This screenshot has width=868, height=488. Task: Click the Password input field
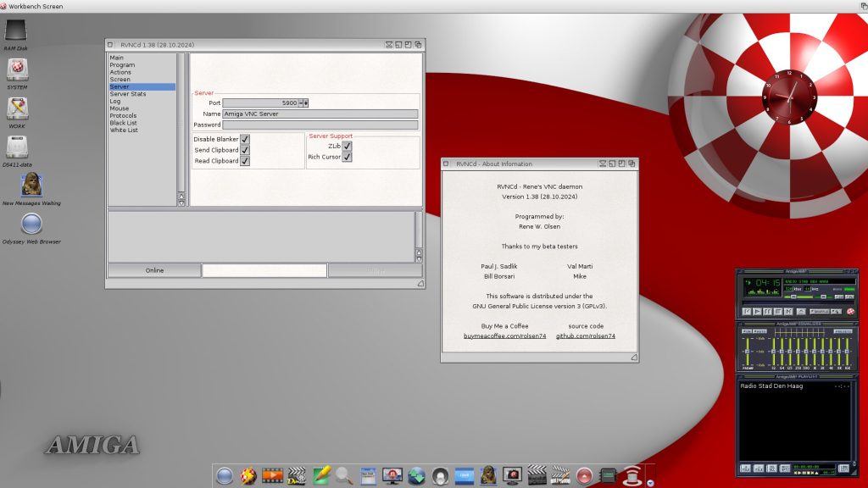click(x=320, y=125)
